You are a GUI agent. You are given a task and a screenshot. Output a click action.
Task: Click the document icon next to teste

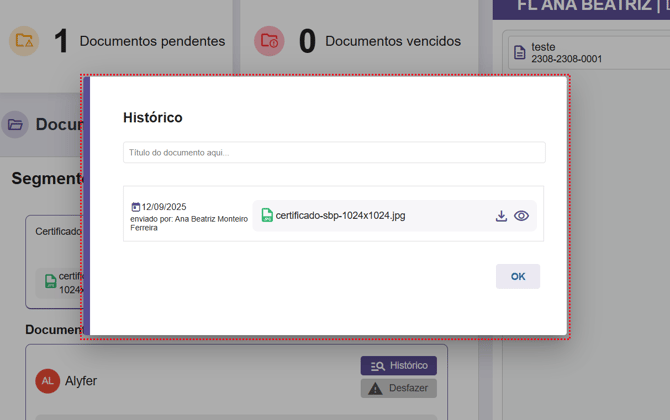click(520, 53)
